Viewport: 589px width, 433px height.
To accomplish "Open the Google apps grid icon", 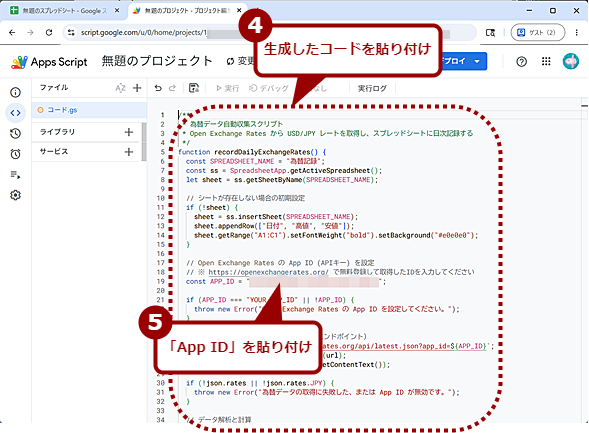I will (546, 61).
